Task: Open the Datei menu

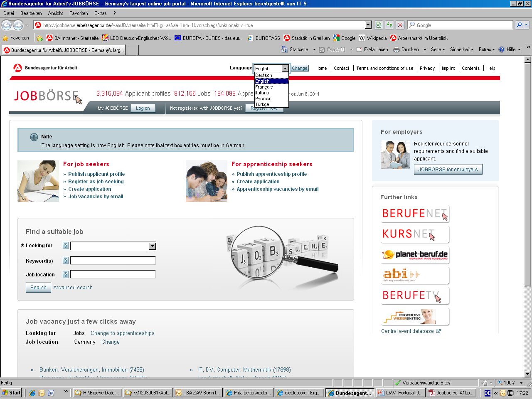Action: [x=9, y=13]
